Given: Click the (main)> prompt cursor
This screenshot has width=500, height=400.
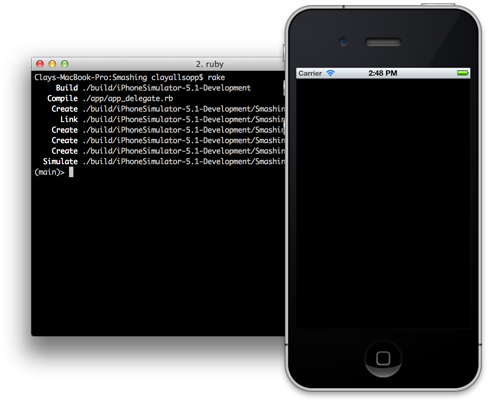Looking at the screenshot, I should click(x=71, y=172).
